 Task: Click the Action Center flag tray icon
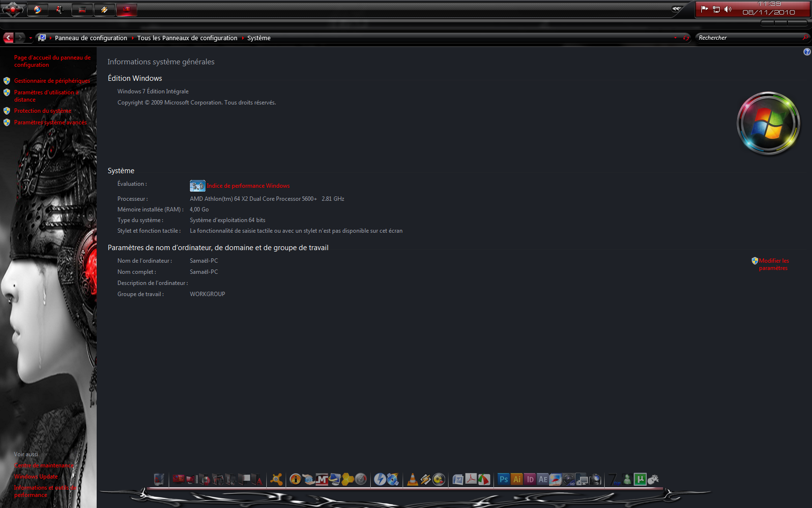point(704,9)
